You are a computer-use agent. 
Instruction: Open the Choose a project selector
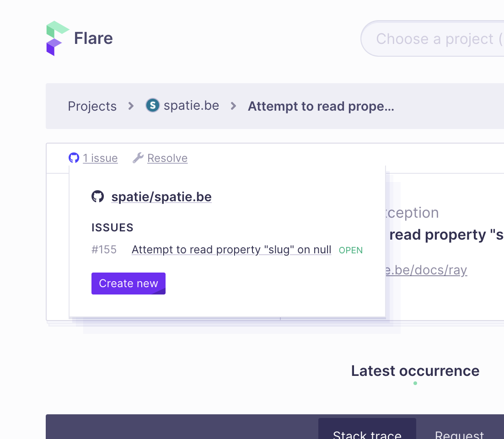pos(432,38)
